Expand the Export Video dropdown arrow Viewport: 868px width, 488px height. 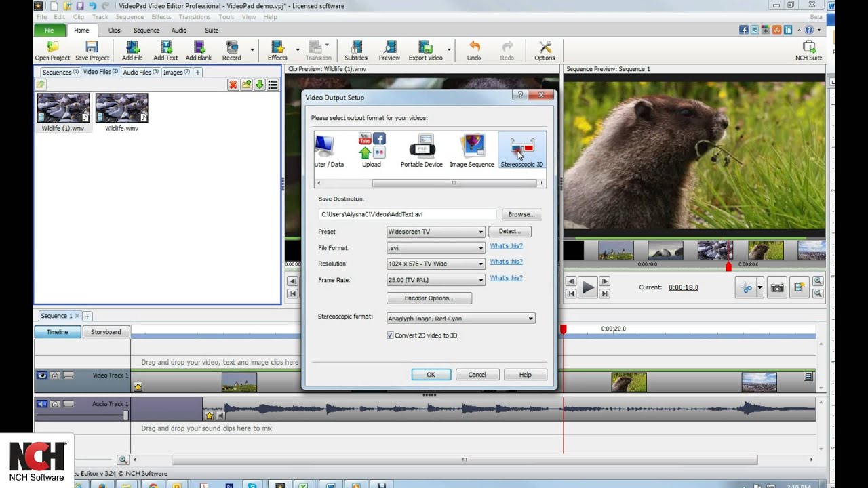point(449,49)
